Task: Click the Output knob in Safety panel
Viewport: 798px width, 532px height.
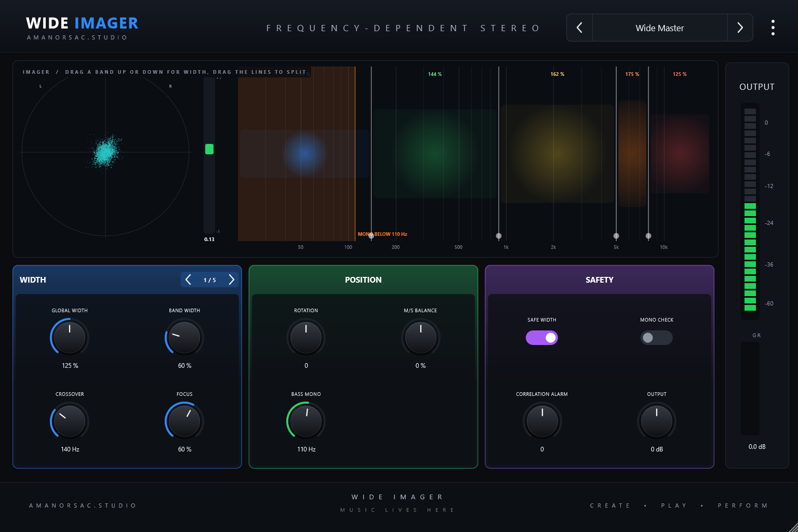Action: coord(657,421)
